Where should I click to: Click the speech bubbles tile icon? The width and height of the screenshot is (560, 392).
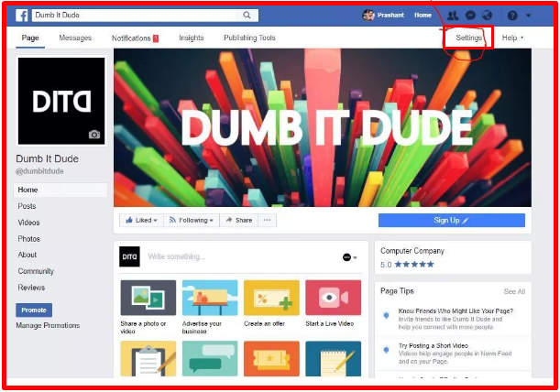click(210, 358)
